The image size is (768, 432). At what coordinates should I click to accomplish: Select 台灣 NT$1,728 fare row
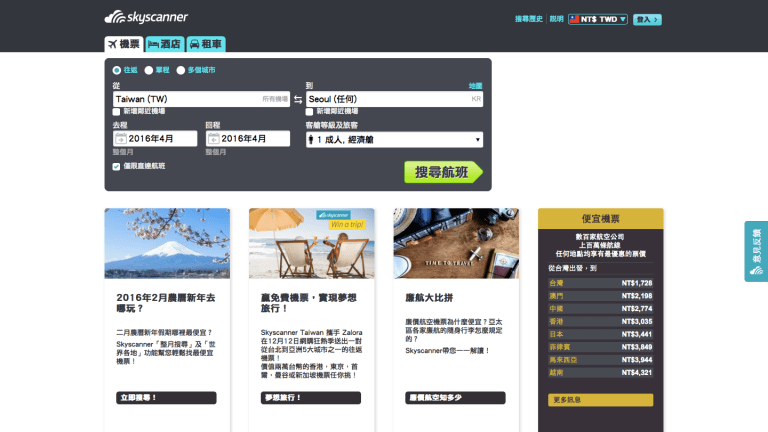[600, 283]
